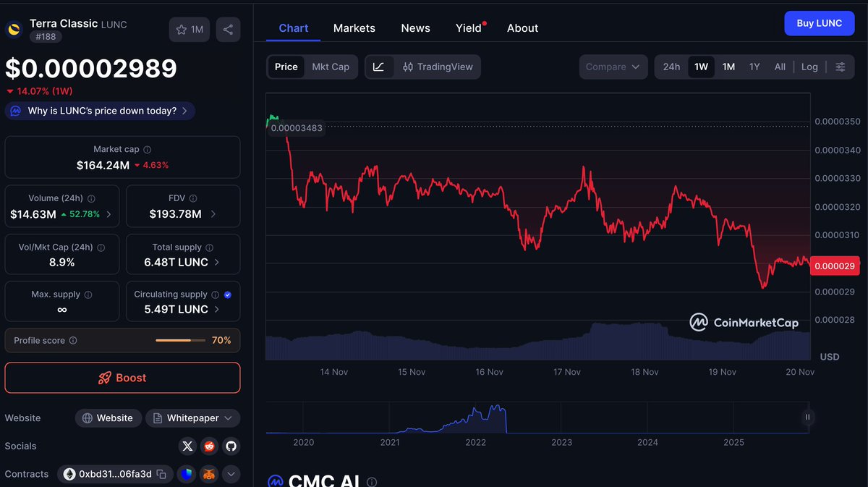Show Total supply info icon
Screen dimensions: 868x487
[x=209, y=247]
